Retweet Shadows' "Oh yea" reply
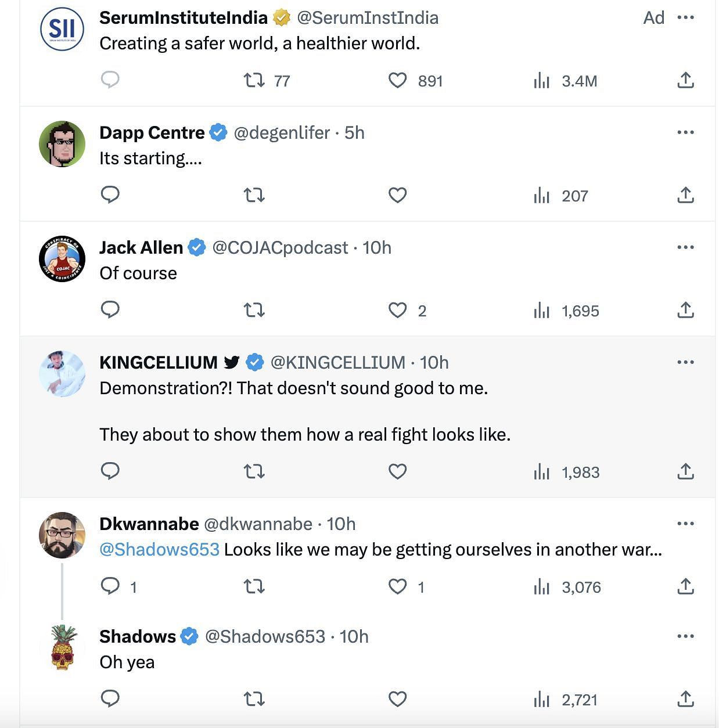Viewport: 719px width, 728px height. [254, 699]
